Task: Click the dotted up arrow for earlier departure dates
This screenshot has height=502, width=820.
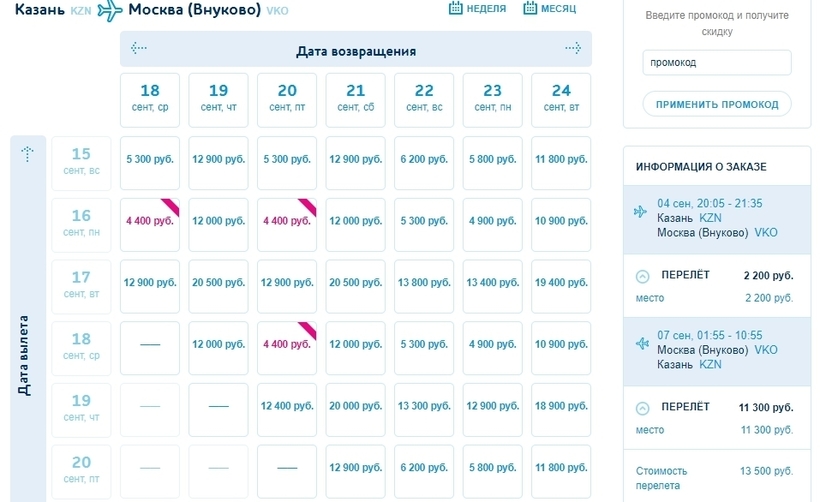Action: pos(28,154)
